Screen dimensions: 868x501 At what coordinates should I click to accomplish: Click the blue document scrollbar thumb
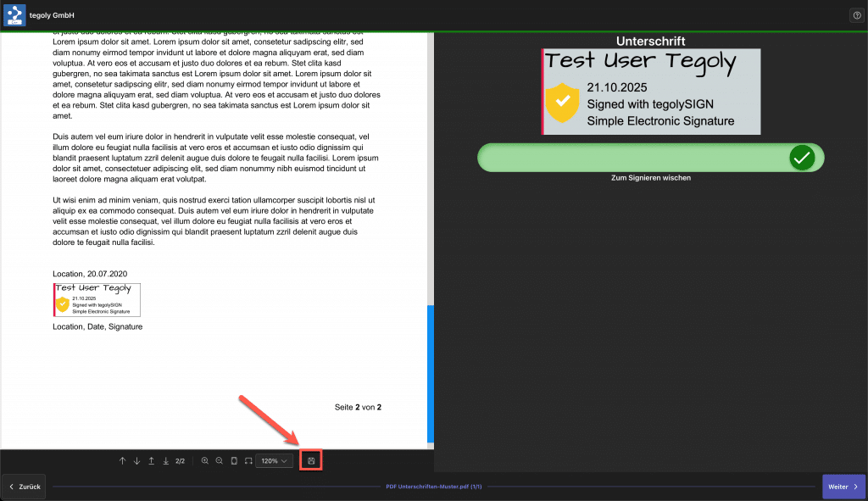(x=430, y=373)
